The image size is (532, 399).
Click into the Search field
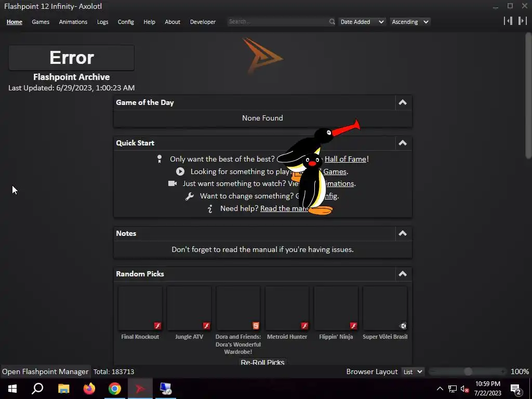tap(278, 21)
